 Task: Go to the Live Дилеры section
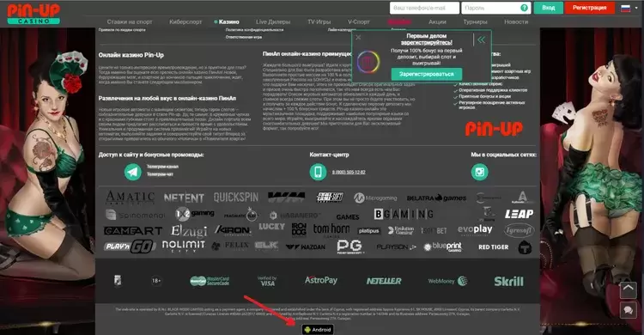pos(273,21)
